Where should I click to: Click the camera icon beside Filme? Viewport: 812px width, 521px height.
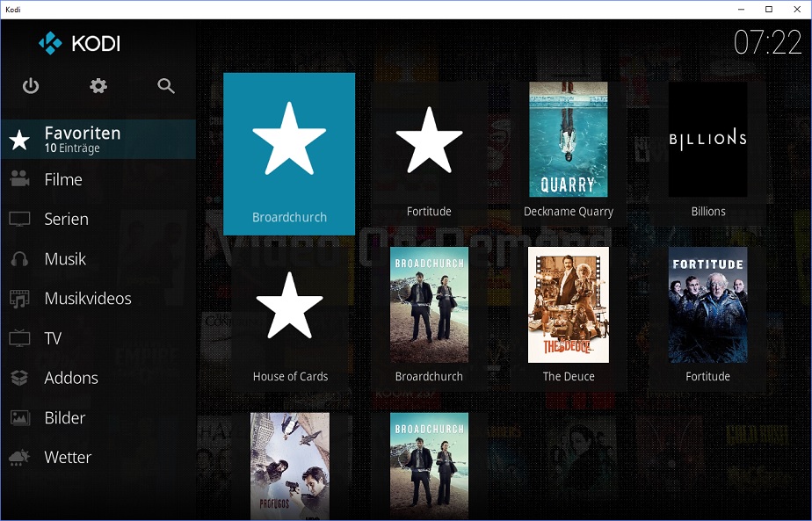click(x=19, y=179)
